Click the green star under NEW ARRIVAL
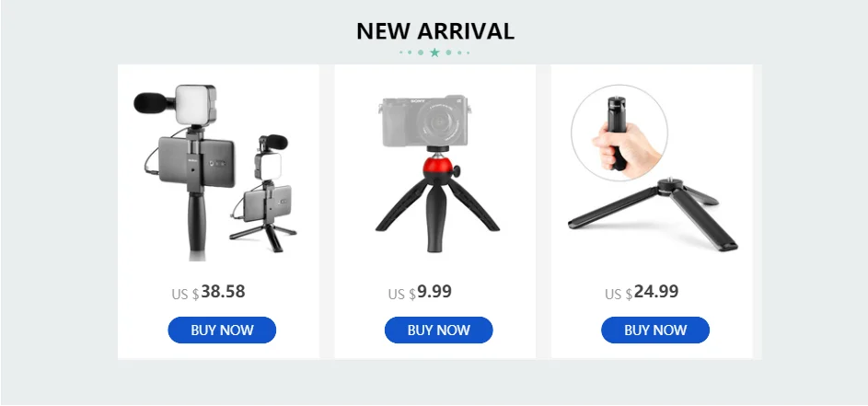This screenshot has width=868, height=406. pos(434,52)
